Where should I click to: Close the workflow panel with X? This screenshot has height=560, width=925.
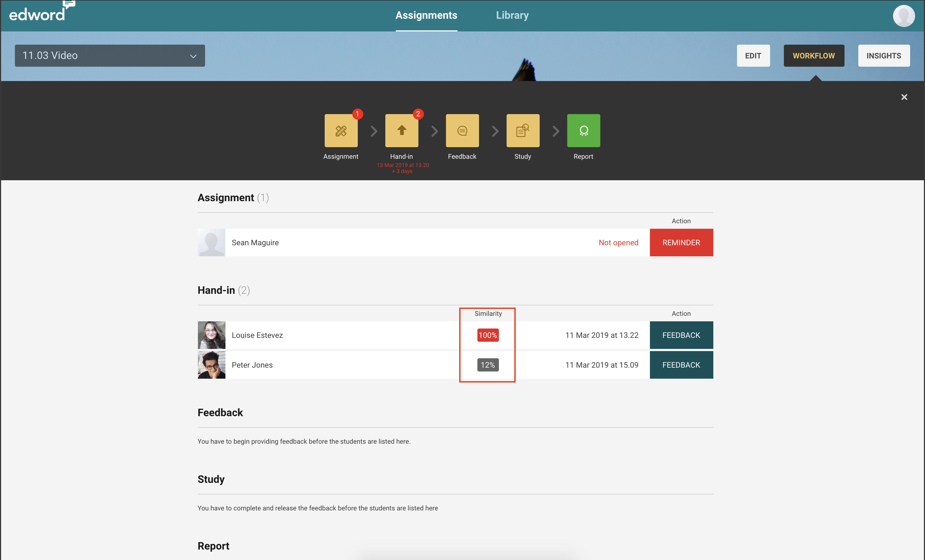[x=904, y=97]
